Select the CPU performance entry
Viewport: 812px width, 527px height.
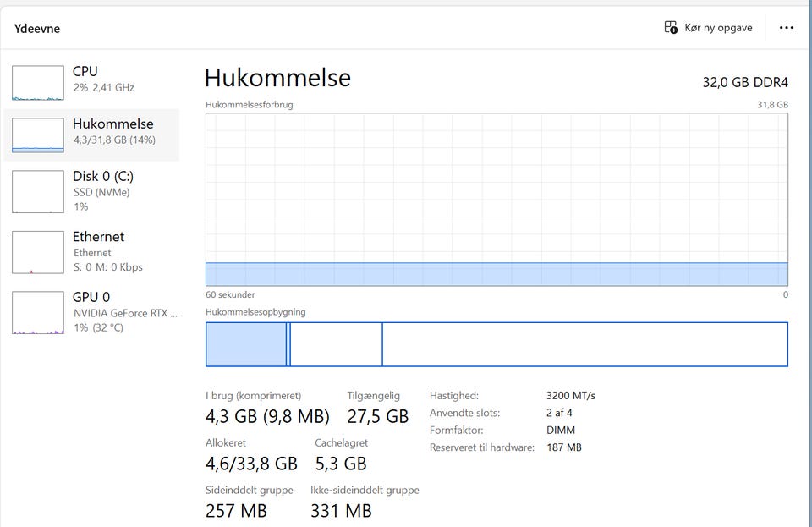click(x=91, y=82)
